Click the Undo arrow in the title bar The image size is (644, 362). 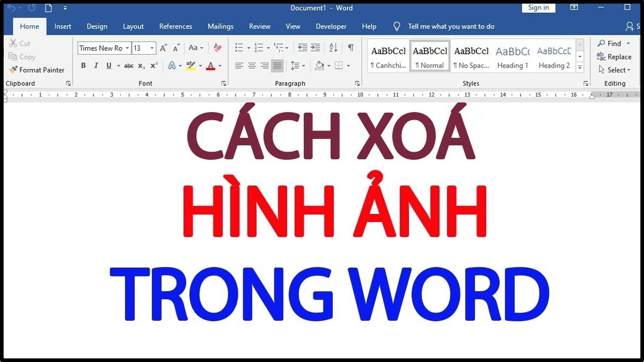click(x=11, y=8)
